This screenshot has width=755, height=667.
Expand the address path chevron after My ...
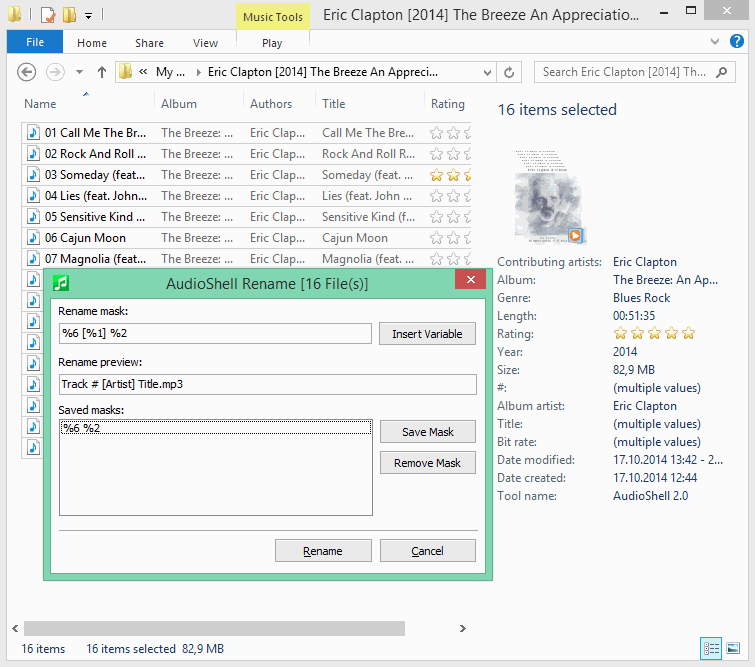coord(198,72)
